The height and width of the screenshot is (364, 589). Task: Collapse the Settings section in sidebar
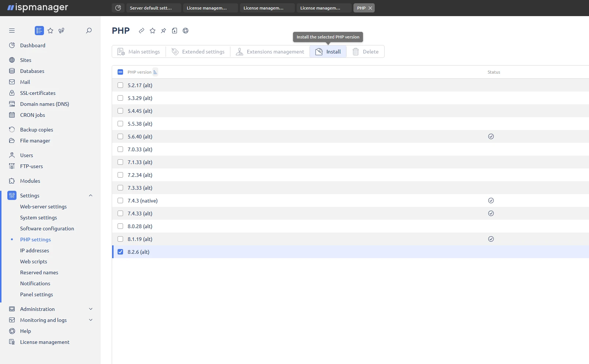pyautogui.click(x=90, y=195)
